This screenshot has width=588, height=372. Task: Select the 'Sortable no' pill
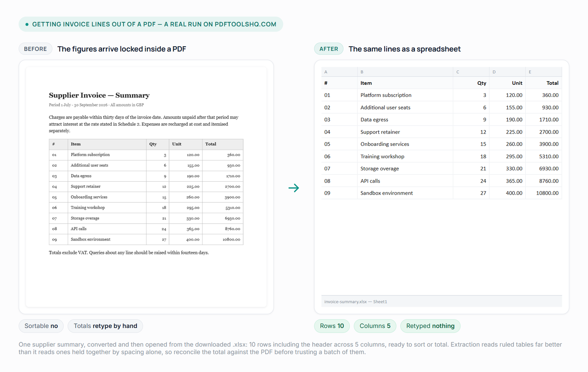coord(41,326)
